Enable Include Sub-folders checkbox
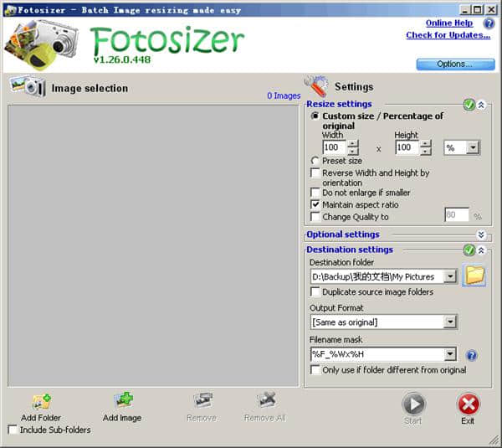502x448 pixels. coord(13,430)
